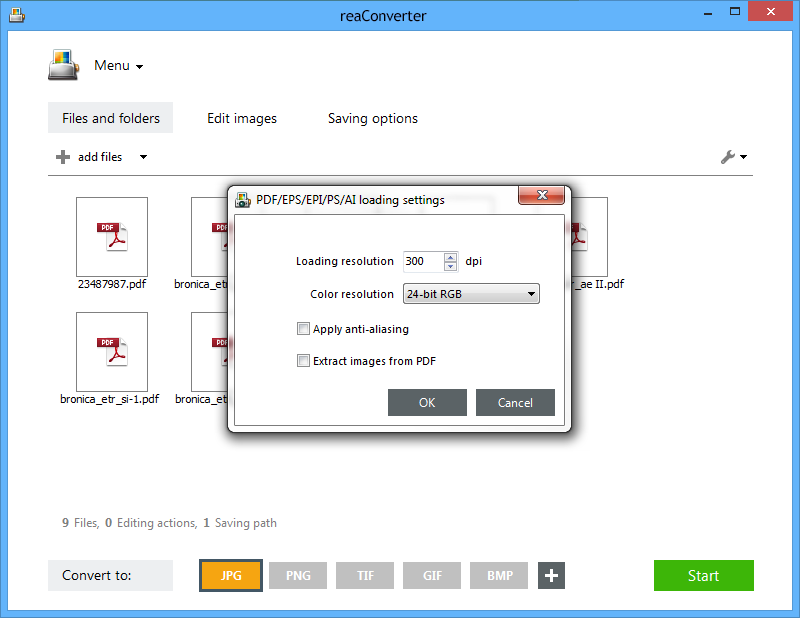800x618 pixels.
Task: Check Extract images from PDF
Action: pyautogui.click(x=303, y=361)
